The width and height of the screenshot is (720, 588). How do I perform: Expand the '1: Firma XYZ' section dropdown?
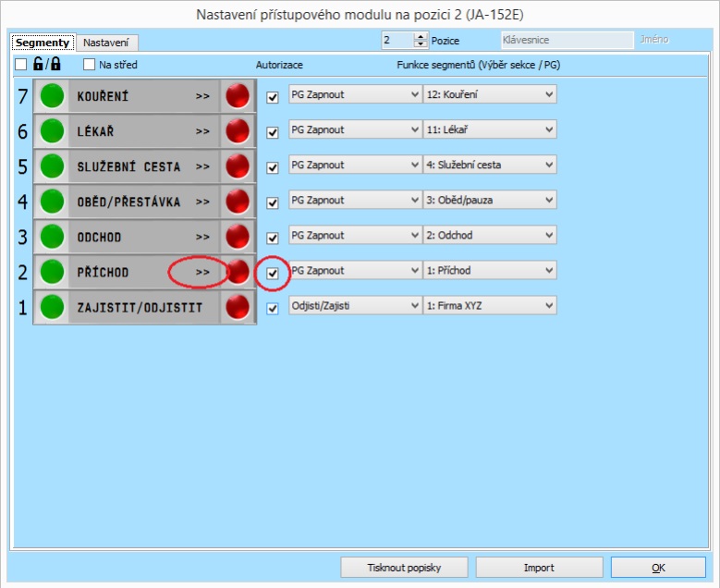coord(489,305)
